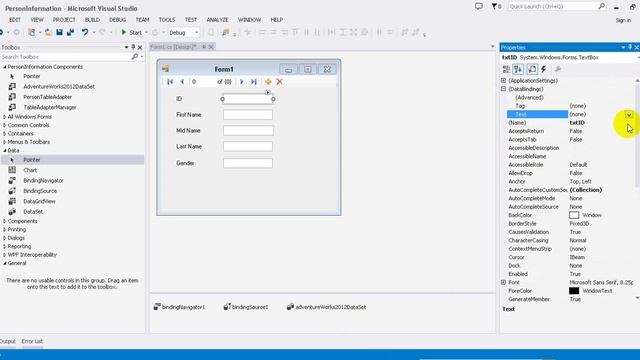Click the Alphabetical sort icon in Properties

pos(518,69)
